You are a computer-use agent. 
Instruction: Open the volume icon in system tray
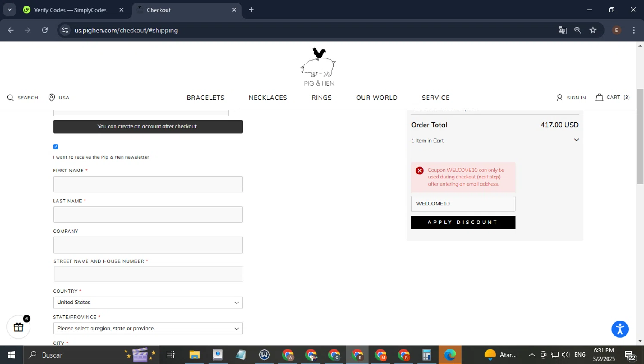[565, 355]
